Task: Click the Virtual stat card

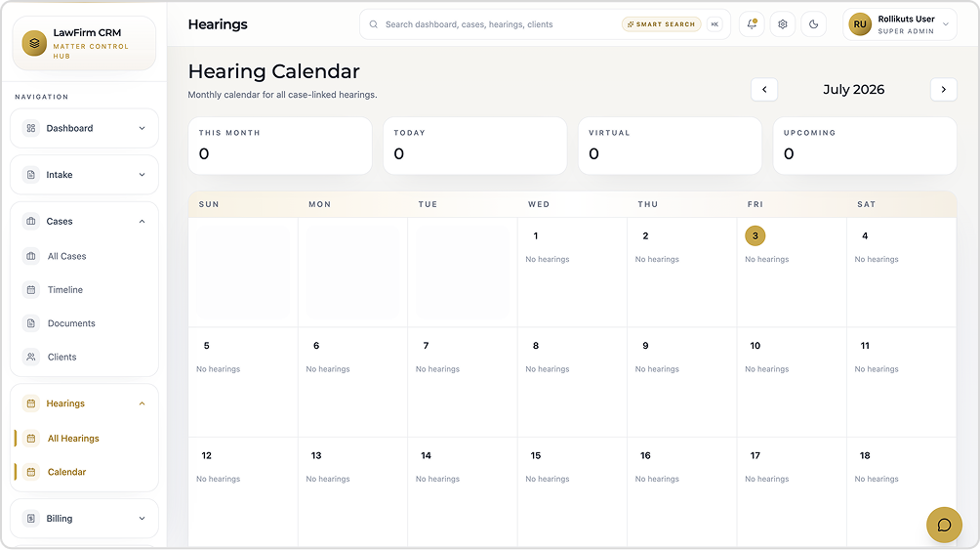Action: [x=670, y=146]
